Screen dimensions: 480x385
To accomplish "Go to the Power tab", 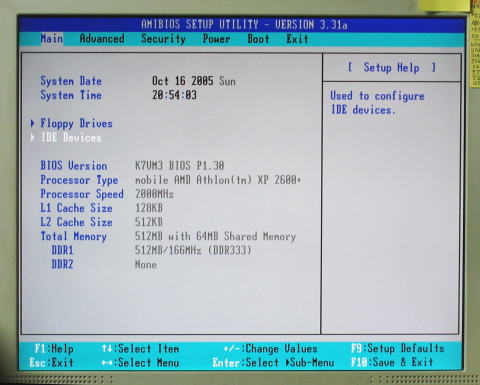I will (x=216, y=39).
